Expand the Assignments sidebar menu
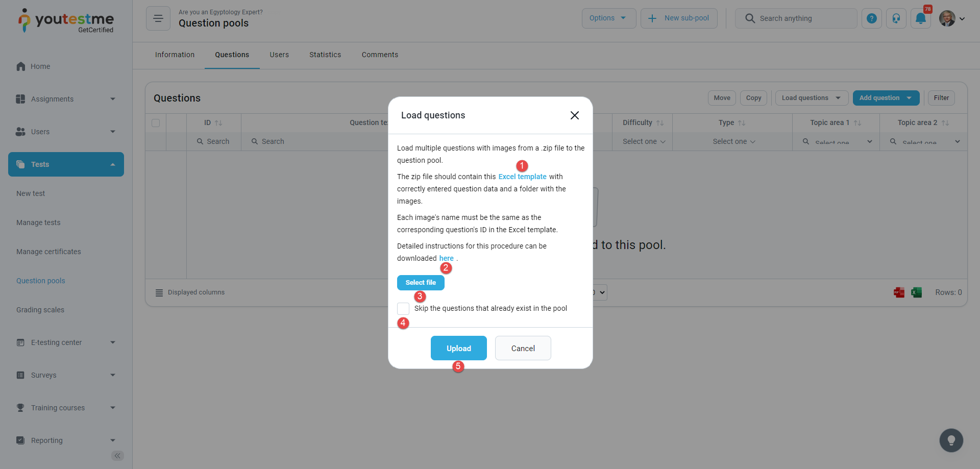Screen dimensions: 980x469 66,99
